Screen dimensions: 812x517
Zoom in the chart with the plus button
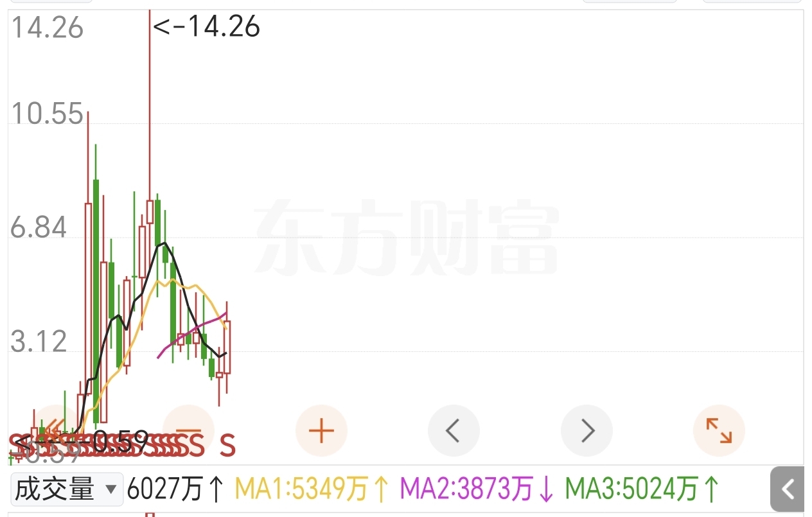point(321,431)
